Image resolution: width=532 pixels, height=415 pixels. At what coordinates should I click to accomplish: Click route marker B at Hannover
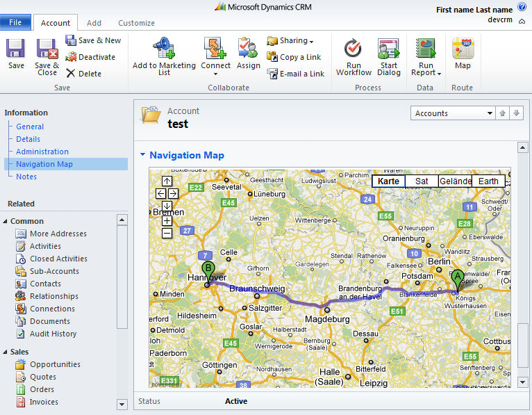pos(208,272)
